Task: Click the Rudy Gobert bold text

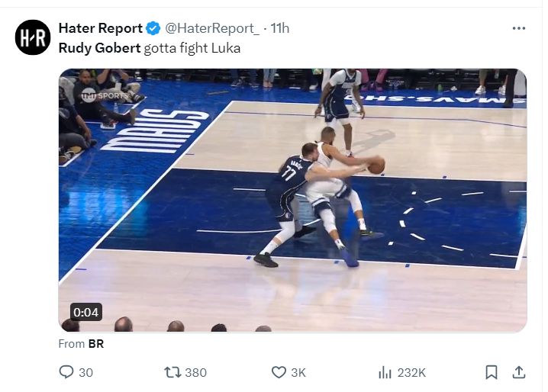Action: 99,47
